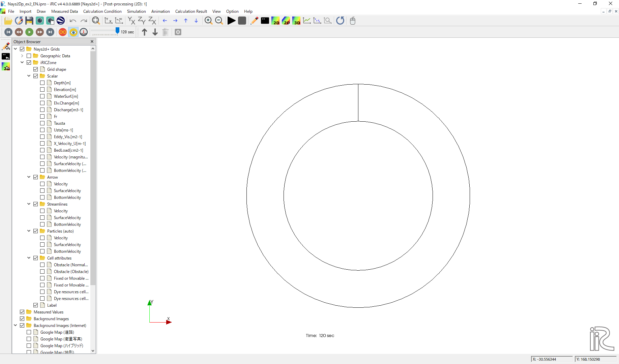
Task: Check the WaterSurf.[m] checkbox
Action: tap(42, 96)
